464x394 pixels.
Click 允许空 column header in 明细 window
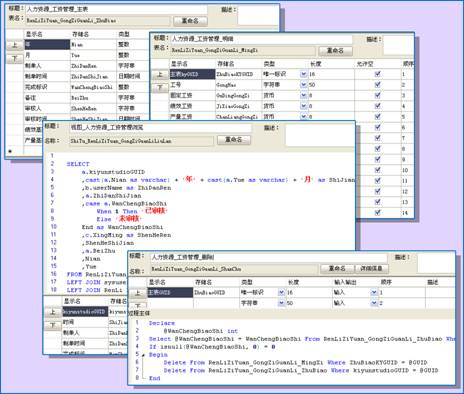tap(365, 64)
